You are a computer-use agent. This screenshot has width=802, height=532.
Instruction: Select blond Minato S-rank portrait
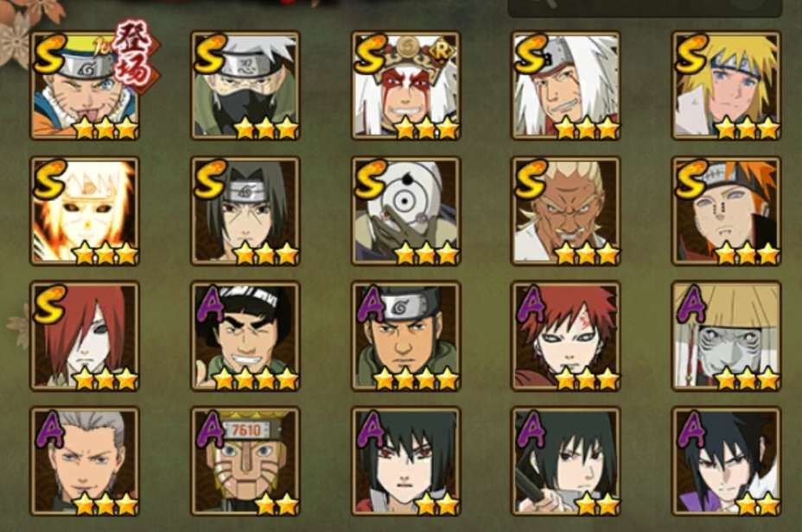(727, 85)
